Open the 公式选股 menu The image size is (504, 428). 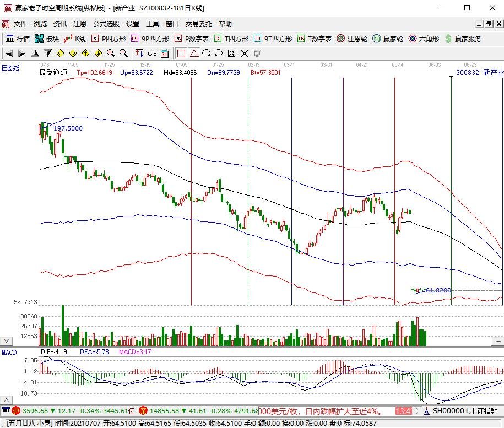(106, 24)
